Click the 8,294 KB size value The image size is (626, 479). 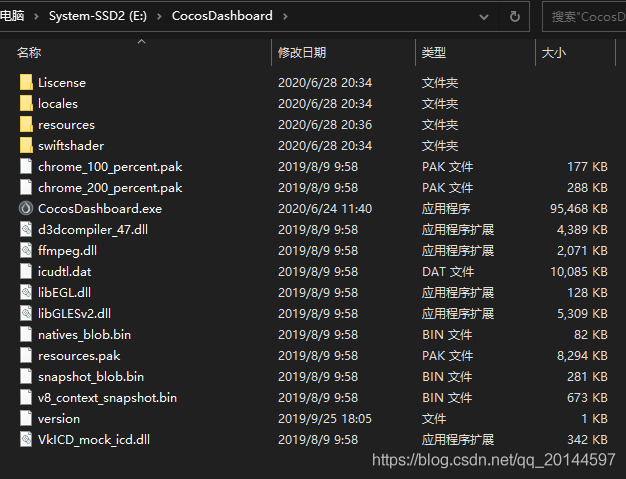tap(582, 356)
